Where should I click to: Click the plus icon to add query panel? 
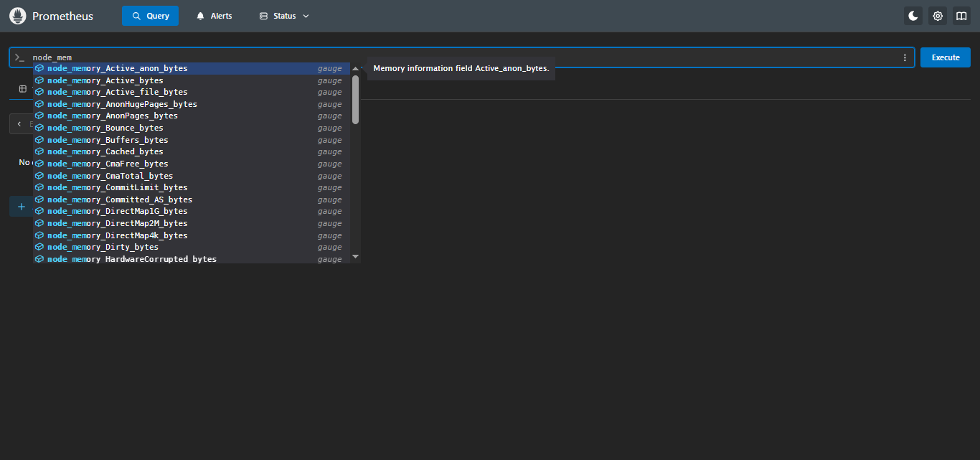tap(22, 207)
